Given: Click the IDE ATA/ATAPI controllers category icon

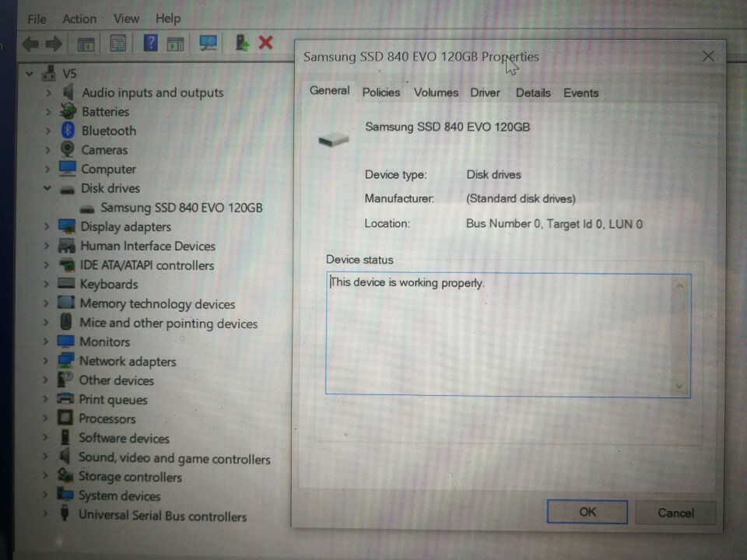Looking at the screenshot, I should (x=66, y=264).
